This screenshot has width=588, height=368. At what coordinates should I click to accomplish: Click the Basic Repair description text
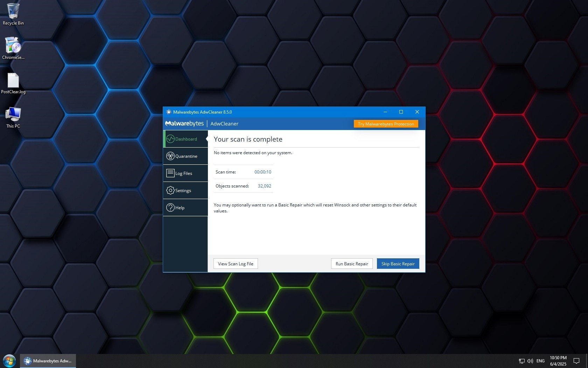point(315,208)
